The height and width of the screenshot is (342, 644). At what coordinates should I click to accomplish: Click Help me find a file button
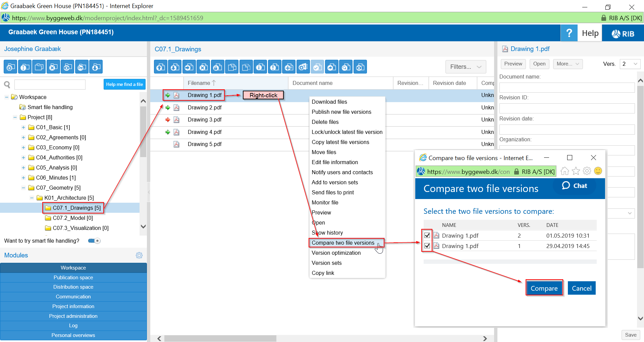click(x=124, y=84)
